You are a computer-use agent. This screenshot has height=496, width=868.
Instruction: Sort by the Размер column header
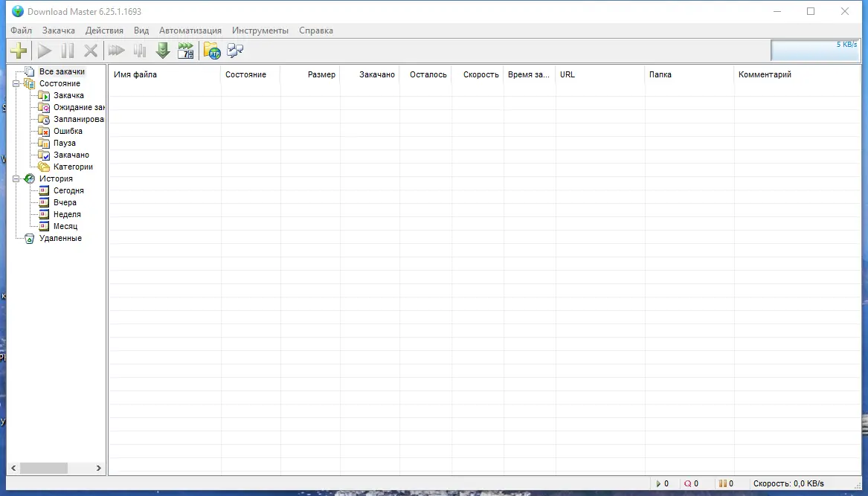[x=310, y=74]
